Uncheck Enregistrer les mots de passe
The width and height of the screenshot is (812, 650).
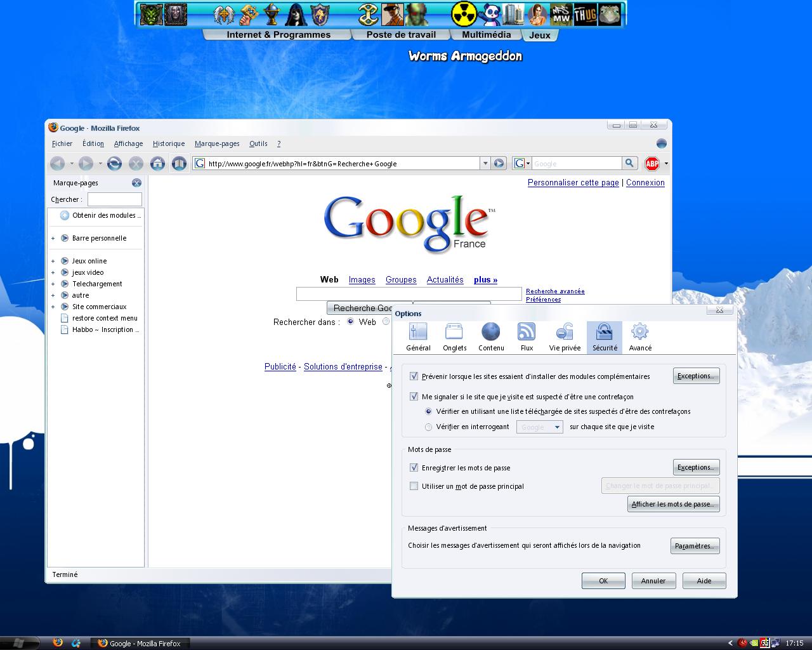coord(414,468)
